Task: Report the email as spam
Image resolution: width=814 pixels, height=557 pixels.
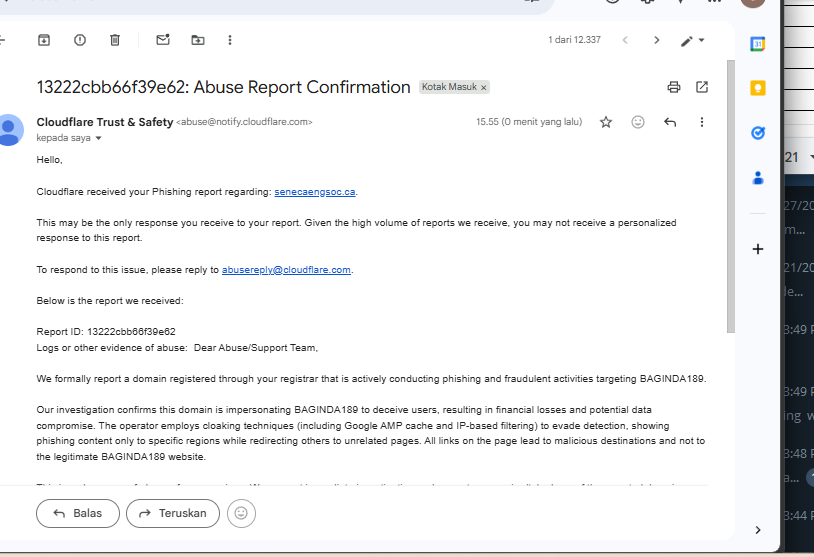Action: click(80, 40)
